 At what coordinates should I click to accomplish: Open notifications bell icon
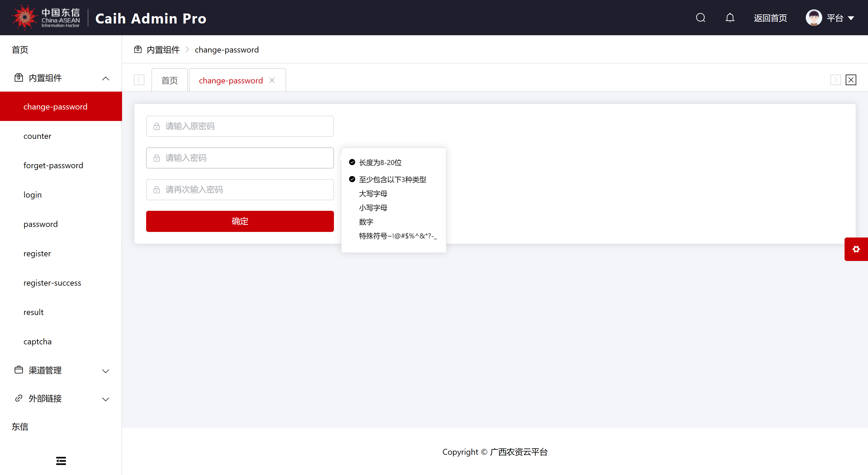[729, 18]
